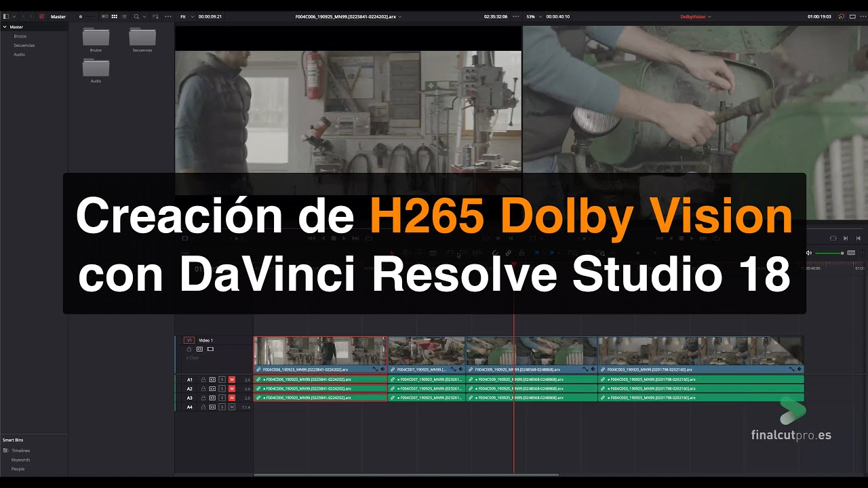Unmute audio track A1
Image resolution: width=868 pixels, height=488 pixels.
232,380
